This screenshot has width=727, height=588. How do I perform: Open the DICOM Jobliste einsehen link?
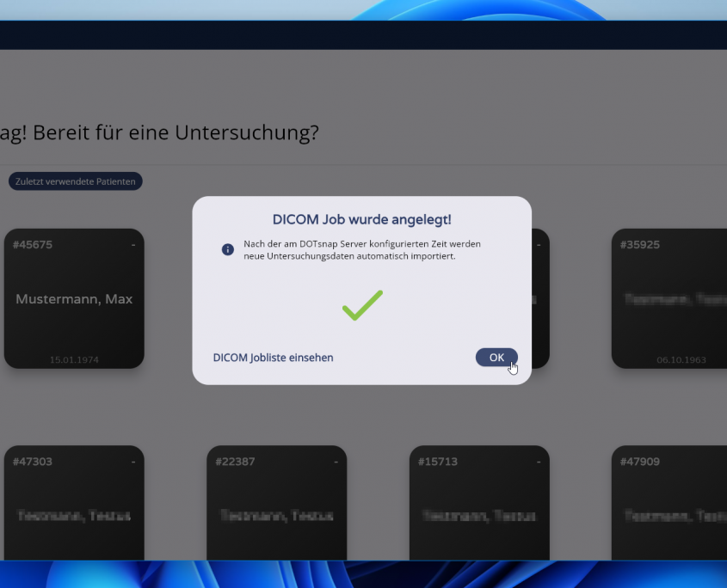click(273, 358)
